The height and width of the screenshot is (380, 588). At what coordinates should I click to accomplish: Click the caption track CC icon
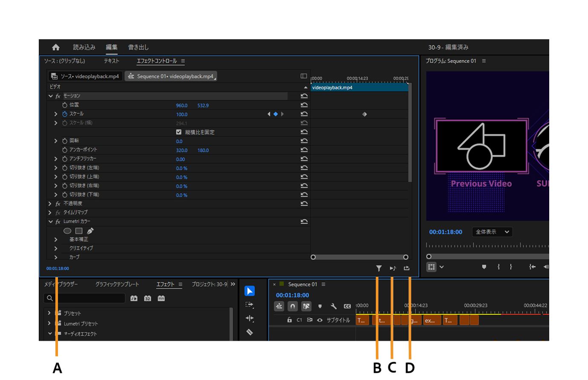[347, 306]
